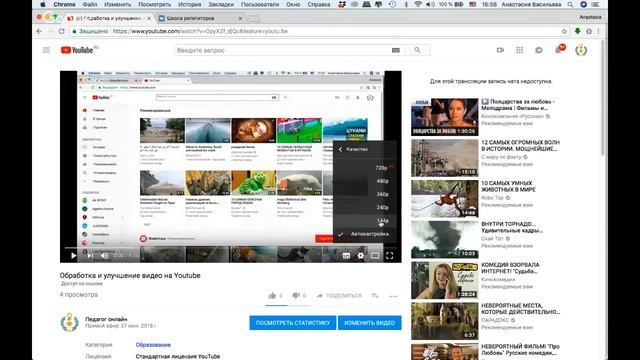Open 12 САМЫХ ОГРОМНЫХ ВОЛН video title
Screen dimensions: 640x360
pos(520,146)
